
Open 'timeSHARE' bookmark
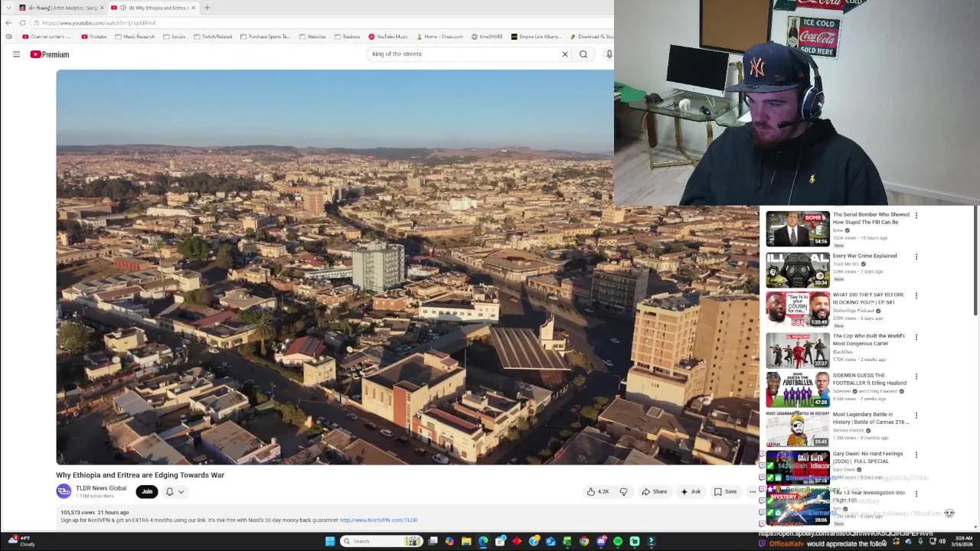[487, 37]
